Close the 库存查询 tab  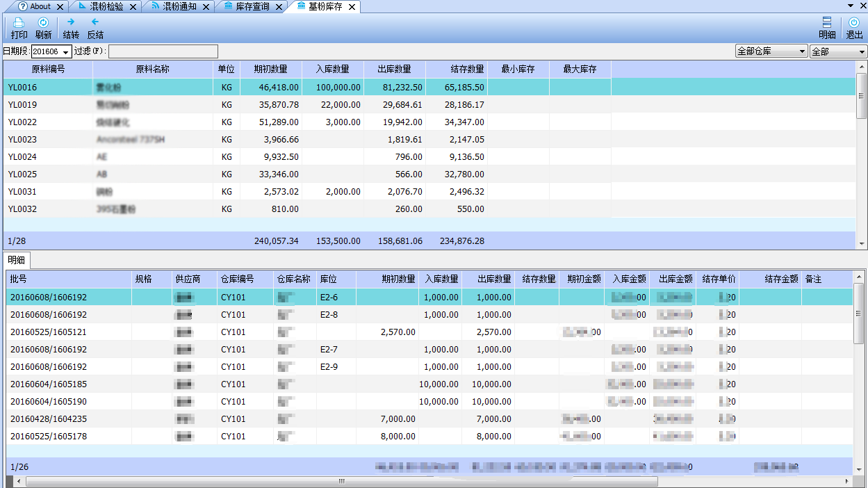pyautogui.click(x=279, y=7)
